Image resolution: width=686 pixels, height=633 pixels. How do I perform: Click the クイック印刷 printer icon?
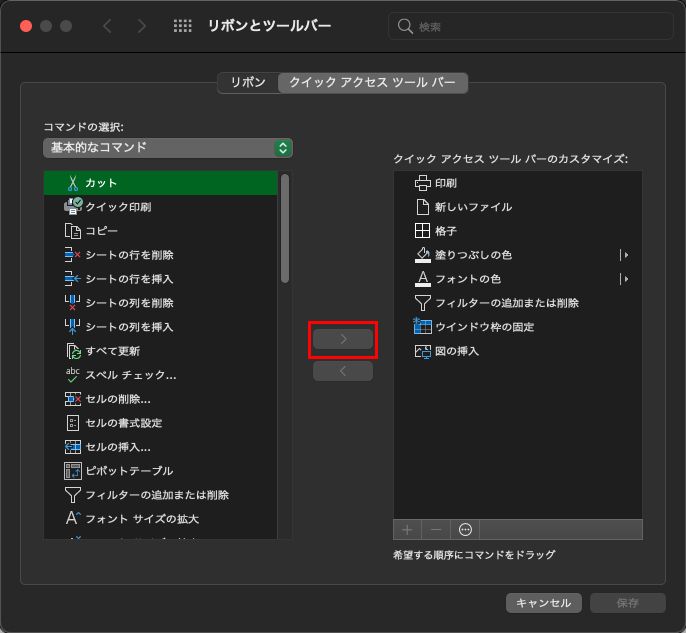[x=73, y=207]
